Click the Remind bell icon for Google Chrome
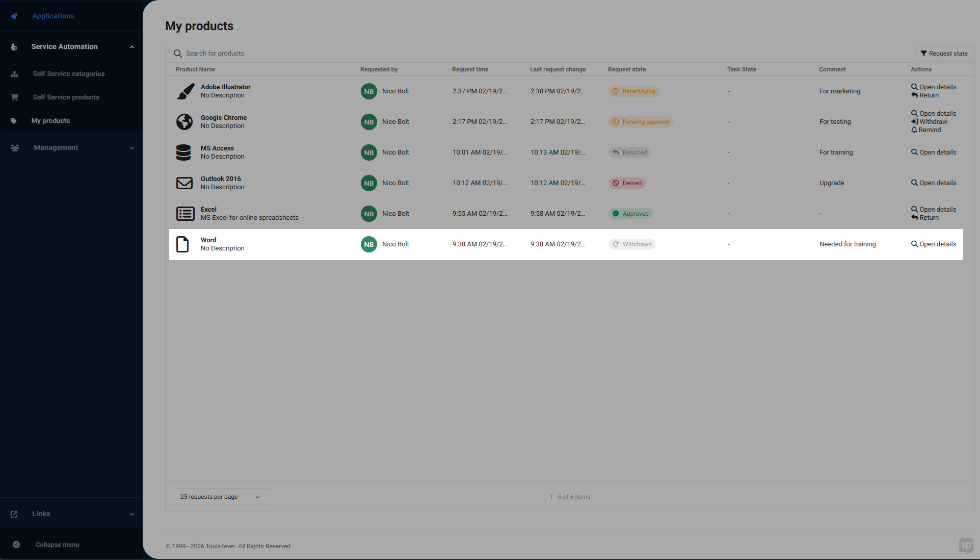 tap(915, 130)
